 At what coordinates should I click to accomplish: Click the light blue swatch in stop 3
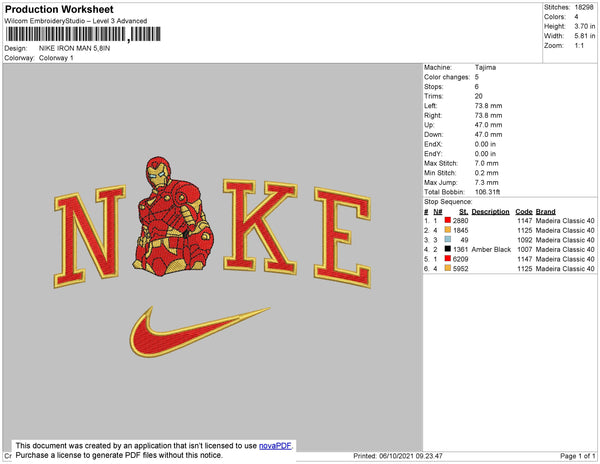[447, 239]
